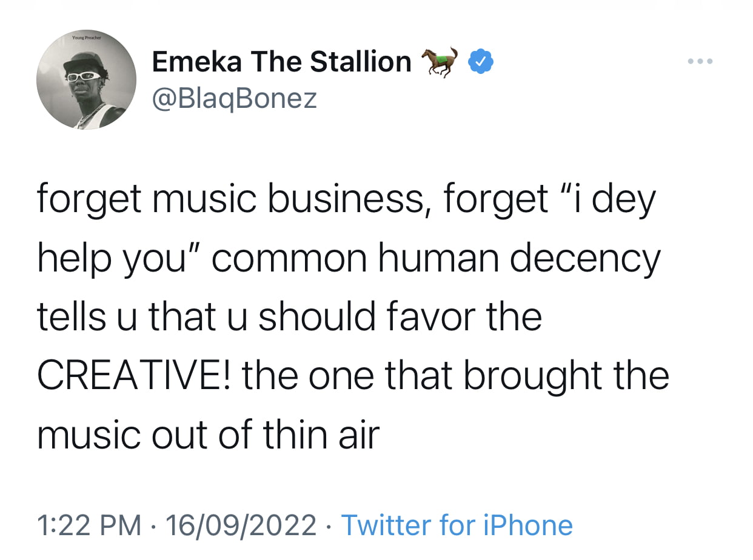Click the phrase 'common human decency'
Image resolution: width=753 pixels, height=560 pixels.
[436, 259]
